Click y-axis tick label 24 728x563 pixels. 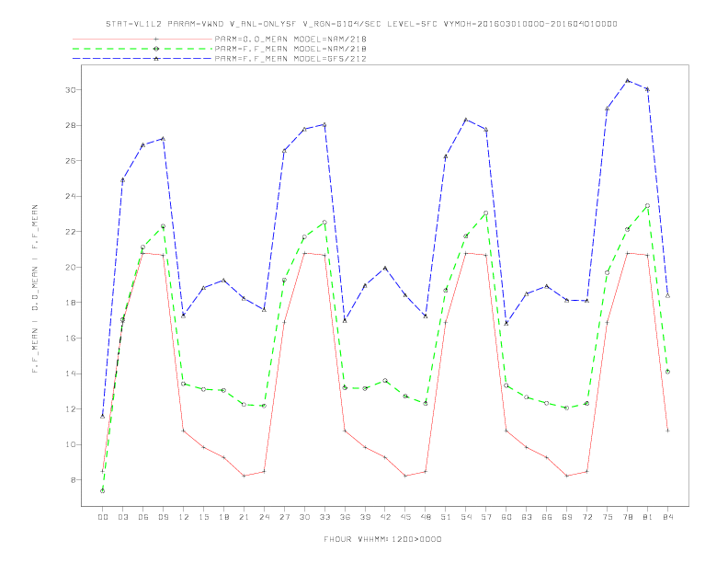[70, 196]
